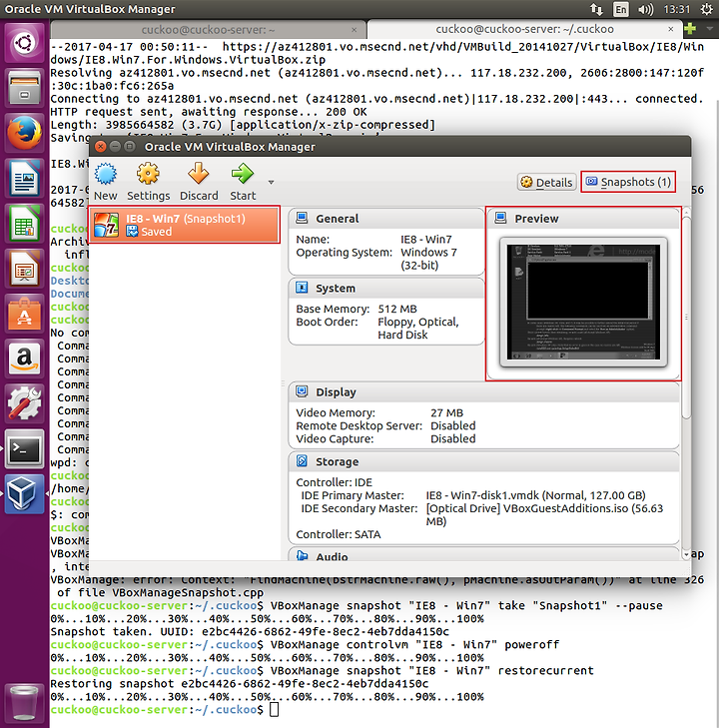
Task: Launch Firefox from the dock
Action: (x=24, y=133)
